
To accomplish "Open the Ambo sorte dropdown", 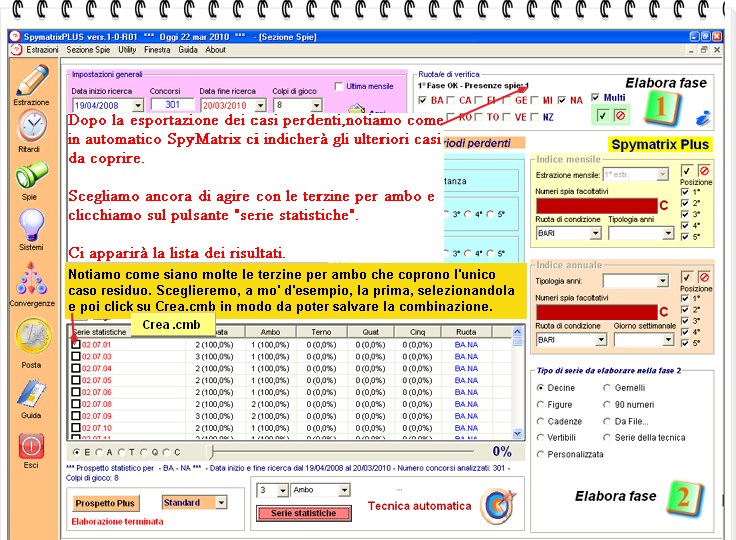I will (x=345, y=490).
